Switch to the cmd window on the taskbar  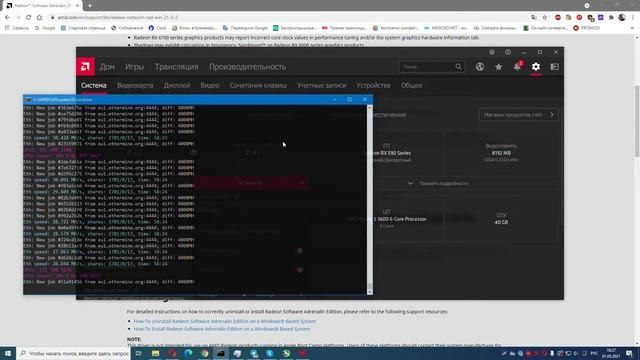[x=221, y=353]
